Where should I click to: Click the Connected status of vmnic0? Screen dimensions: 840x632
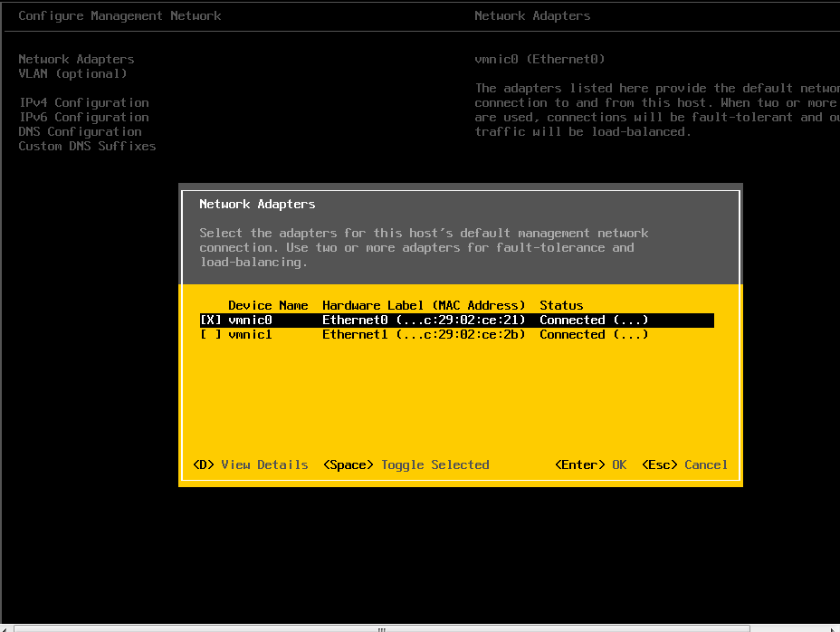594,320
